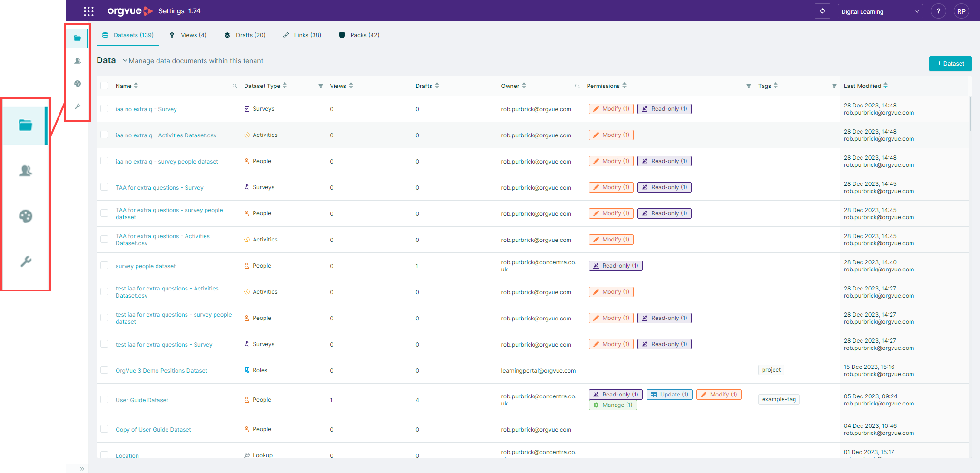Image resolution: width=980 pixels, height=473 pixels.
Task: Click the search icon in the Name column
Action: point(235,86)
